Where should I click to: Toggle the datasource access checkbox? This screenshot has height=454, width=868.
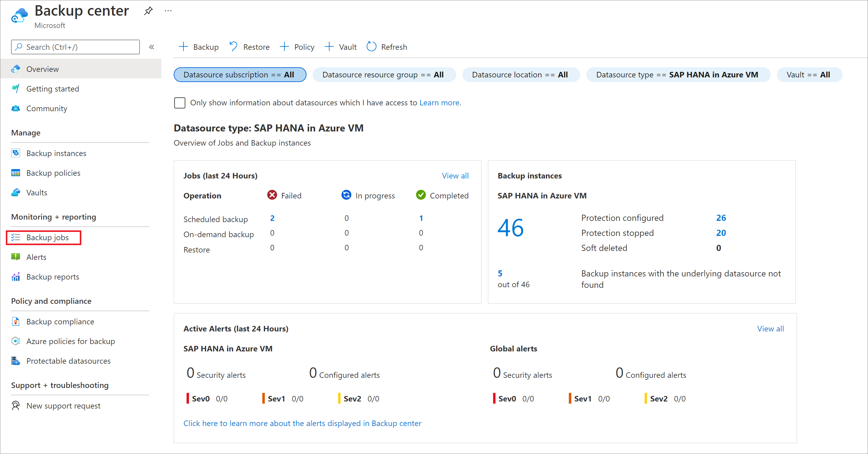pyautogui.click(x=180, y=102)
